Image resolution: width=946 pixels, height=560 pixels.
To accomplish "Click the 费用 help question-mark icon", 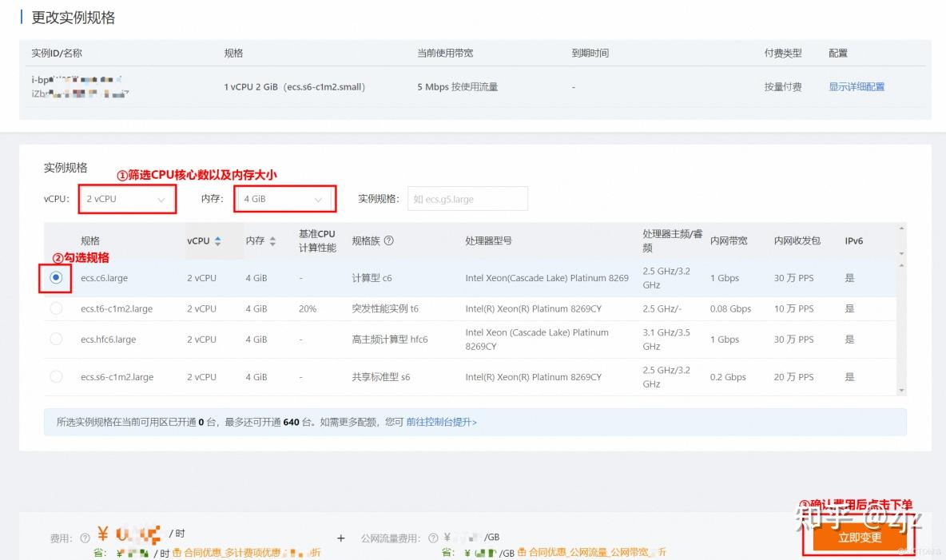I will [85, 533].
